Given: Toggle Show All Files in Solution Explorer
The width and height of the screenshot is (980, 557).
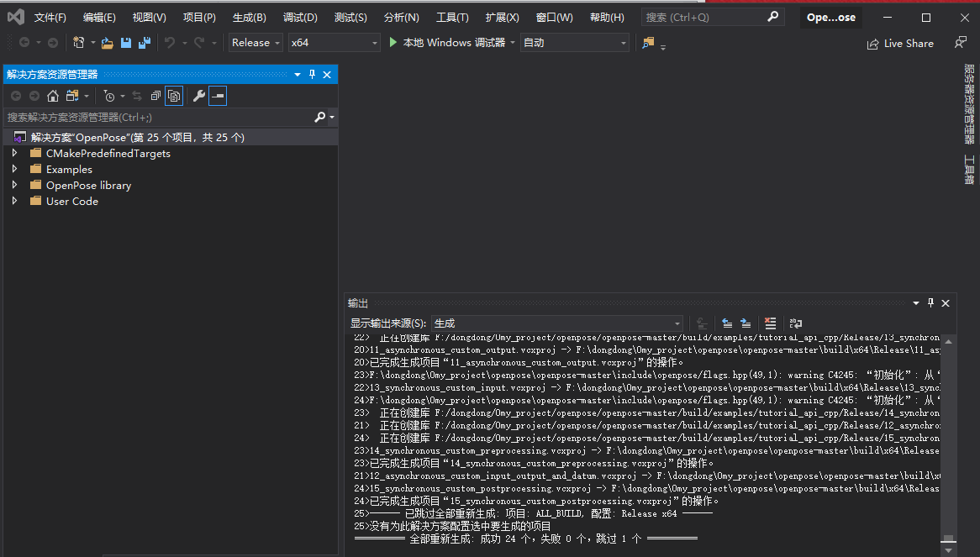Looking at the screenshot, I should pyautogui.click(x=174, y=96).
